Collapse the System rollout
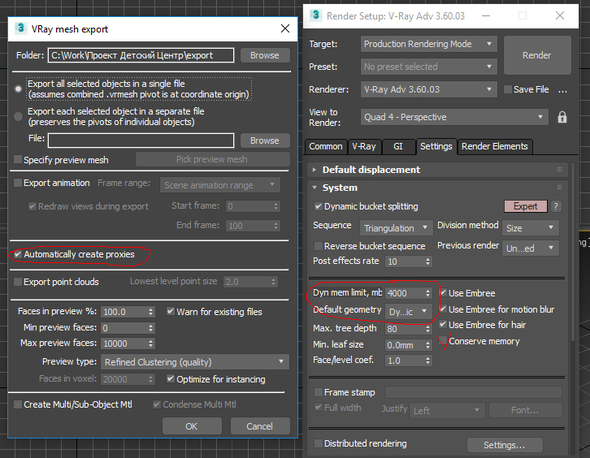The image size is (590, 458). 314,187
